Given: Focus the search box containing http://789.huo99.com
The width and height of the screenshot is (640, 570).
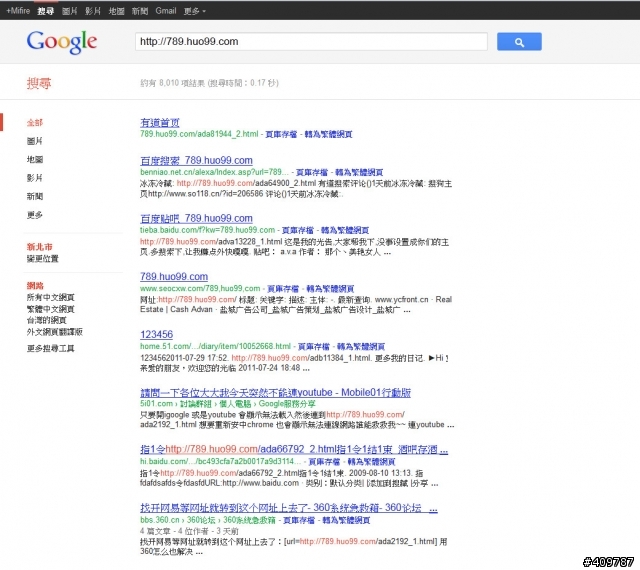Looking at the screenshot, I should (x=311, y=42).
